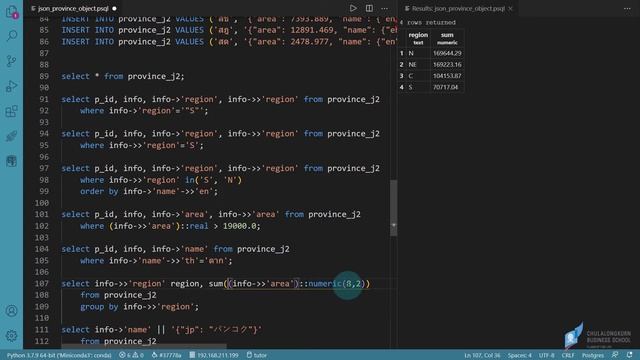Viewport: 640px width, 360px height.
Task: Open the Accounts menu icon
Action: pyautogui.click(x=11, y=311)
